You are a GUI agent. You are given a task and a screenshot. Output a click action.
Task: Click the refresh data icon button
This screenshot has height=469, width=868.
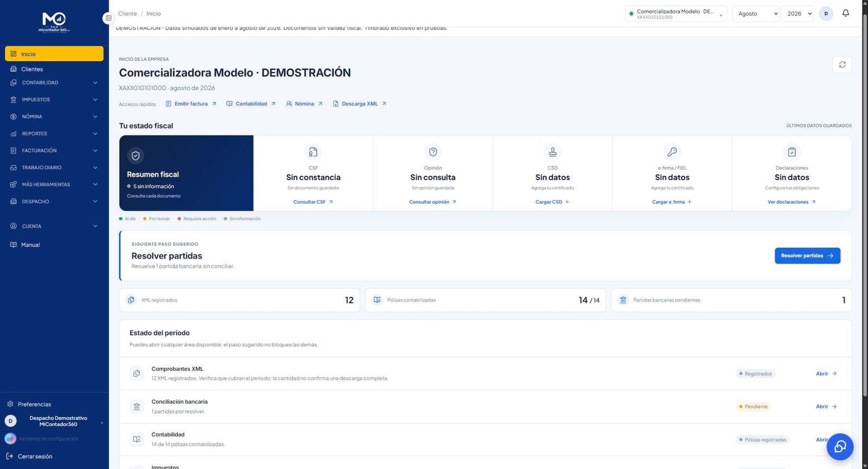(842, 65)
